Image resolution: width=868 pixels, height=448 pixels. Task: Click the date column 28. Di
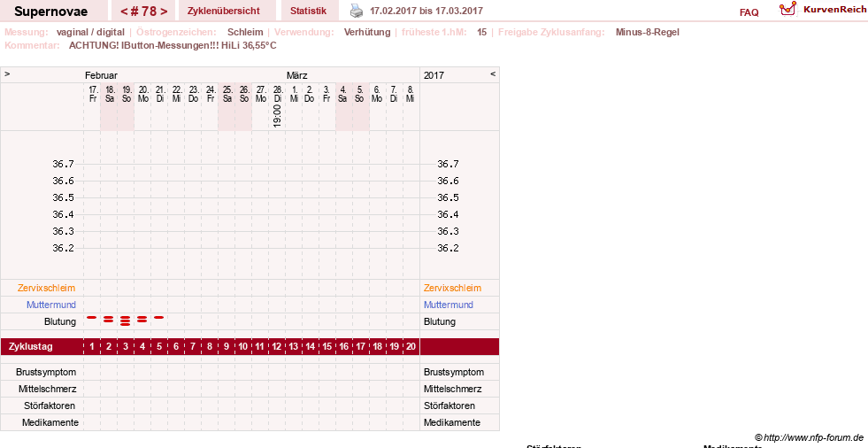(277, 94)
